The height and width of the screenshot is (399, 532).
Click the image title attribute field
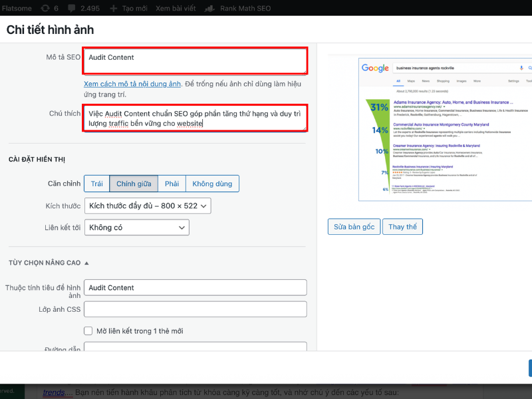[195, 288]
